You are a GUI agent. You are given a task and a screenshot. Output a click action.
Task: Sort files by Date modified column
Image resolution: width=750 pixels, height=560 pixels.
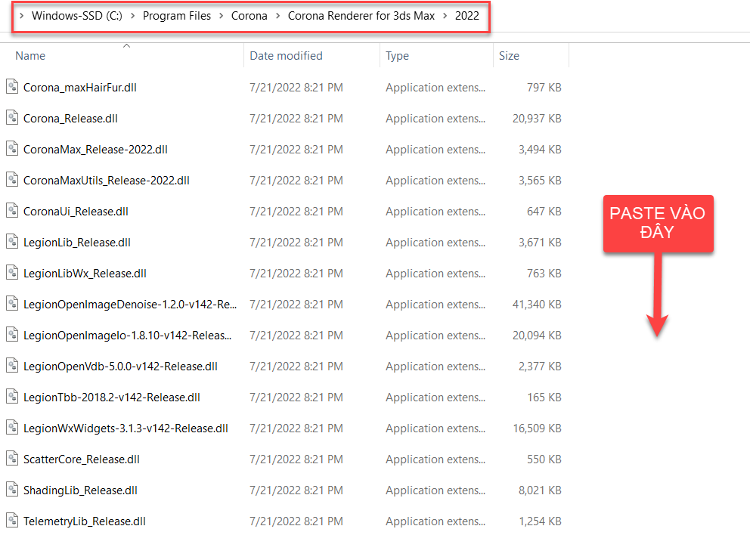tap(286, 56)
